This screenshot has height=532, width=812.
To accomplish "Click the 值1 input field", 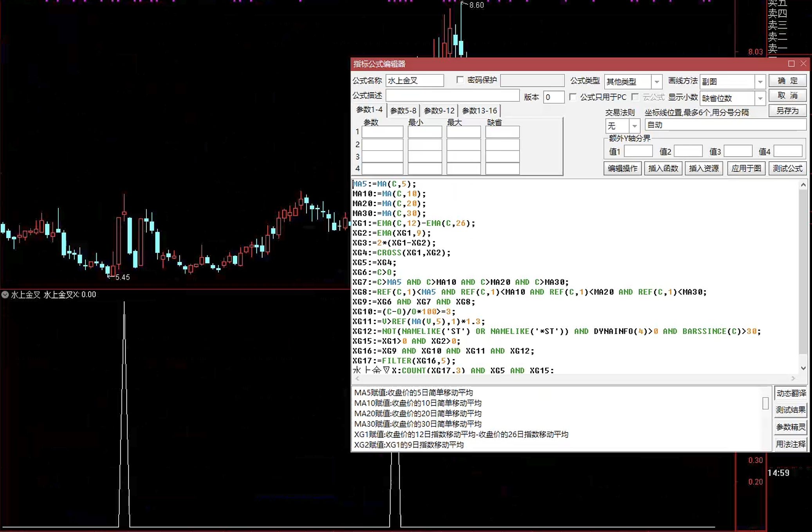I will click(638, 151).
